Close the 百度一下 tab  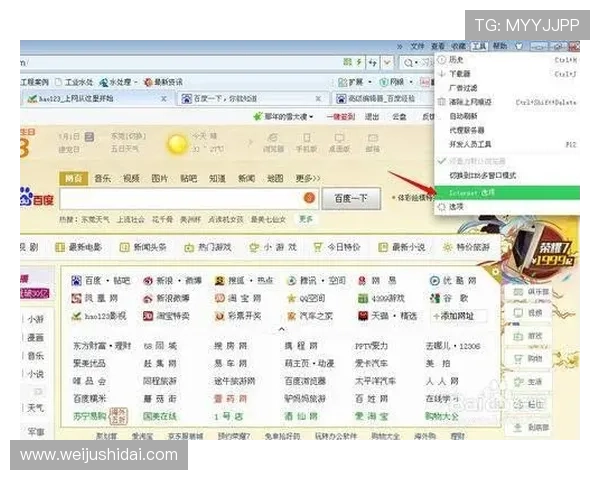point(318,99)
